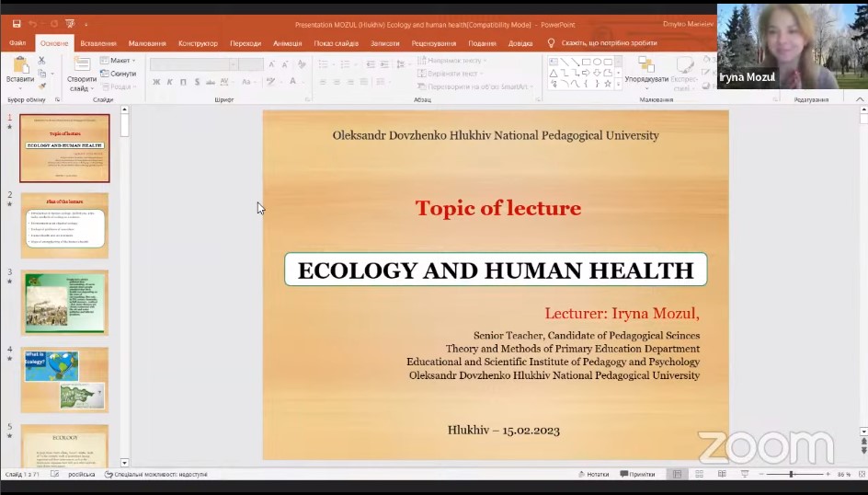868x495 pixels.
Task: Click the Save icon in quick access toolbar
Action: [x=17, y=24]
